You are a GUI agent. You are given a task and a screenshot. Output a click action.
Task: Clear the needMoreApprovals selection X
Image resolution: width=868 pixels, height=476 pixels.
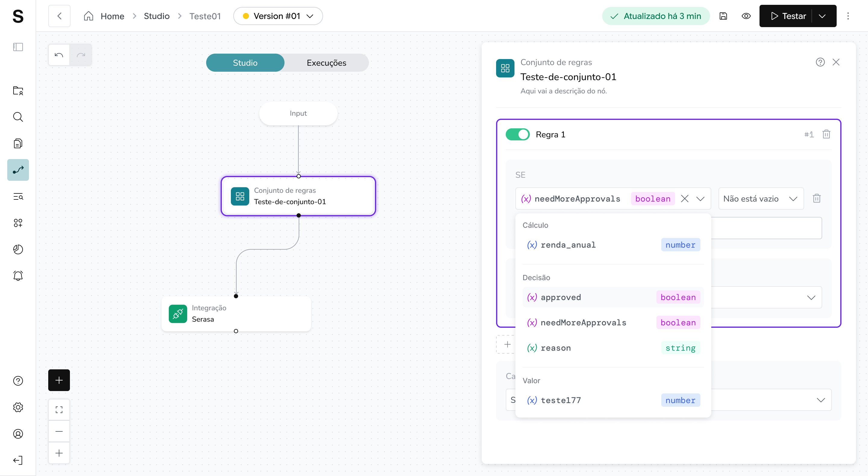tap(684, 199)
